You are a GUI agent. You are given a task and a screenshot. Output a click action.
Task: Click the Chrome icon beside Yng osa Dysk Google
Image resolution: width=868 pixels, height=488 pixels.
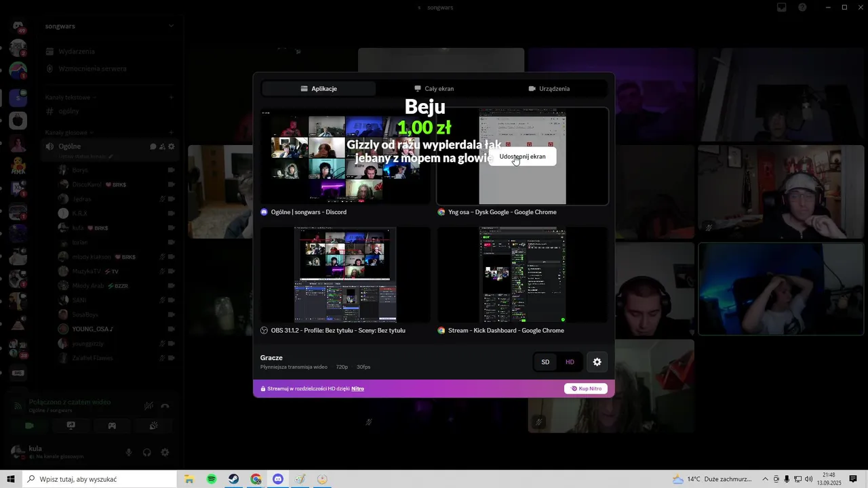441,212
